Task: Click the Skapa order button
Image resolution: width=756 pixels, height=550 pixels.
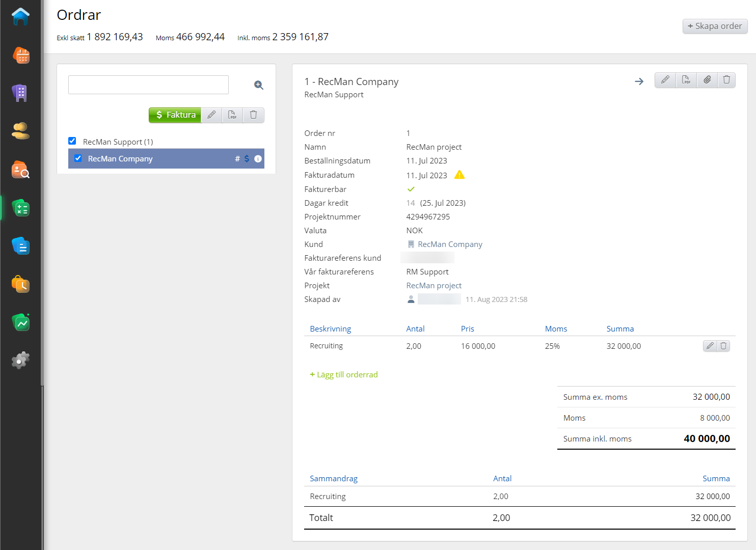Action: [715, 26]
